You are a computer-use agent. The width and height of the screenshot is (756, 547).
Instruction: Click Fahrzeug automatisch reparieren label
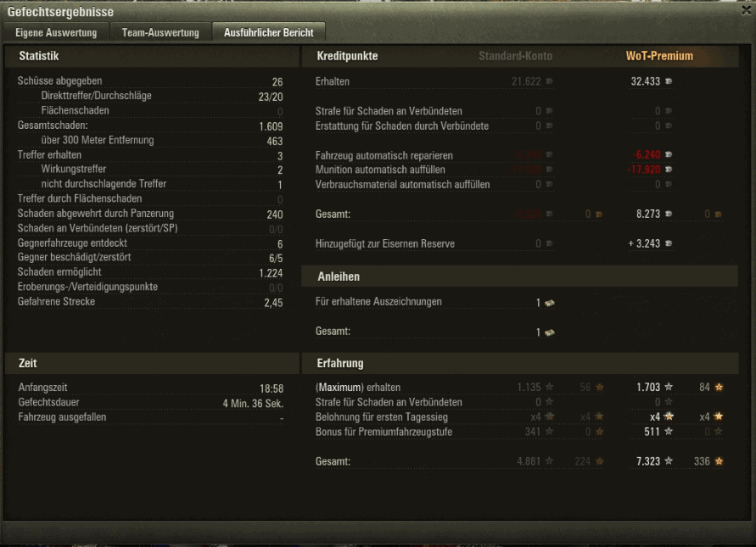(384, 156)
